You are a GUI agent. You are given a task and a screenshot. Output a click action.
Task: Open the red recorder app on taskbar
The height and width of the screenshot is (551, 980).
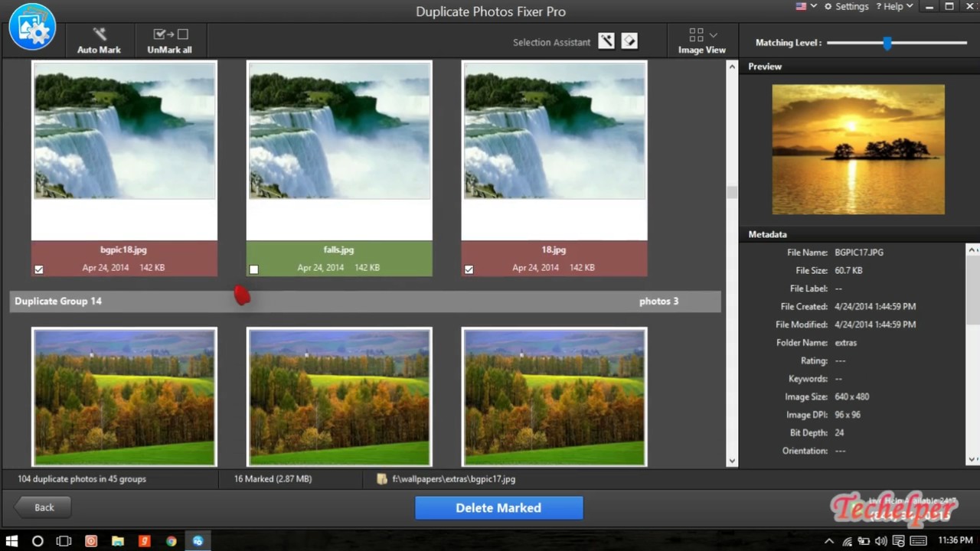point(91,541)
